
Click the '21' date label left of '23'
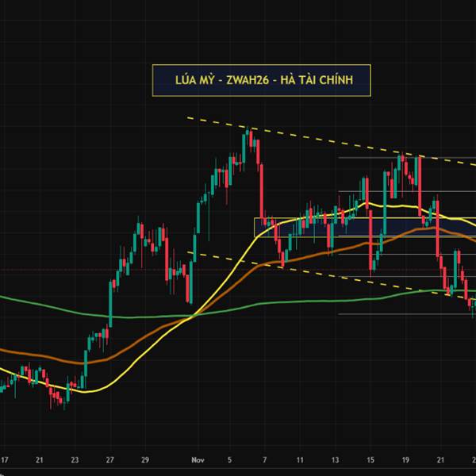coord(39,460)
